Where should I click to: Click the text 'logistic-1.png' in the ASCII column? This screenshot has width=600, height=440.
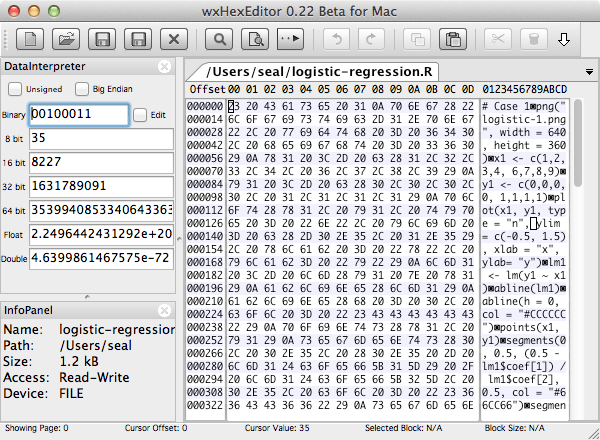524,119
